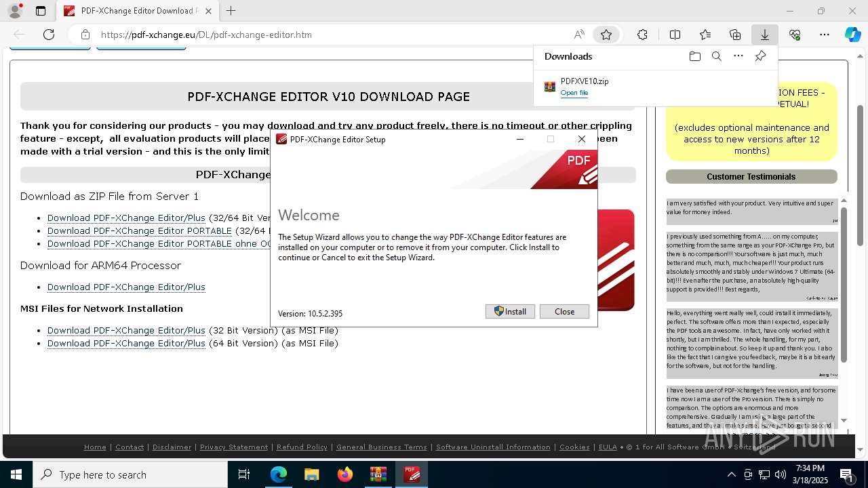Open Copilot sidebar icon
The height and width of the screenshot is (488, 868).
pos(852,35)
